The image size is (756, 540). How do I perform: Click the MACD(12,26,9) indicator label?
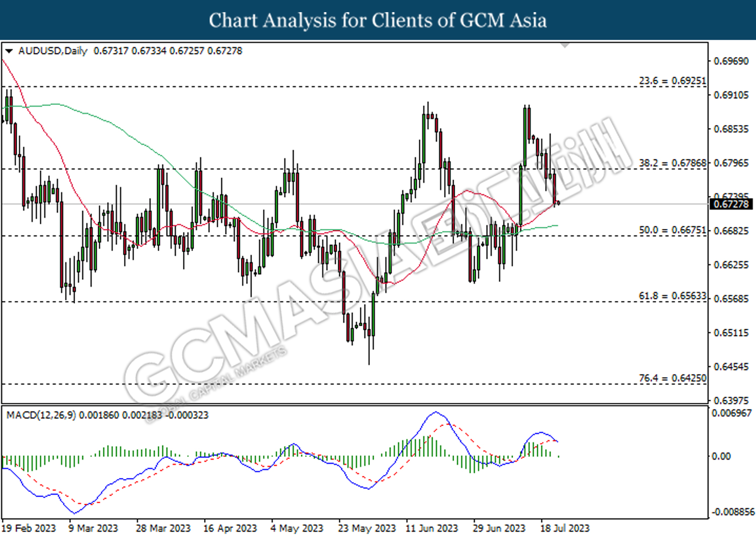[x=41, y=415]
